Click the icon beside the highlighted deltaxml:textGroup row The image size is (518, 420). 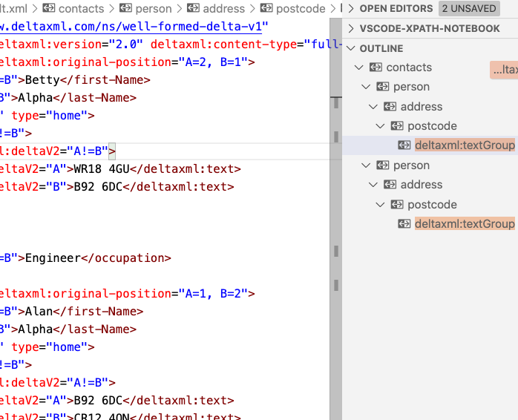coord(404,145)
